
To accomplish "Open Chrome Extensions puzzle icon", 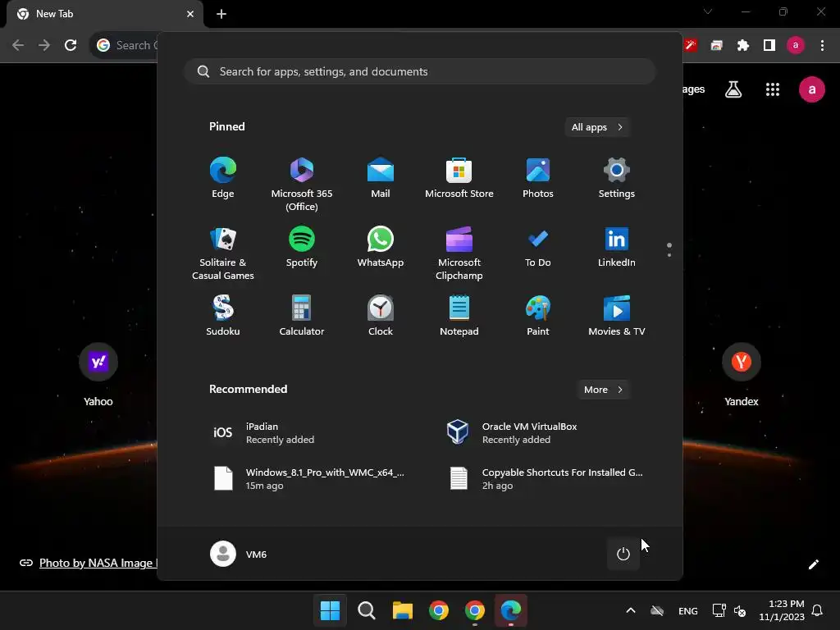I will [x=742, y=46].
